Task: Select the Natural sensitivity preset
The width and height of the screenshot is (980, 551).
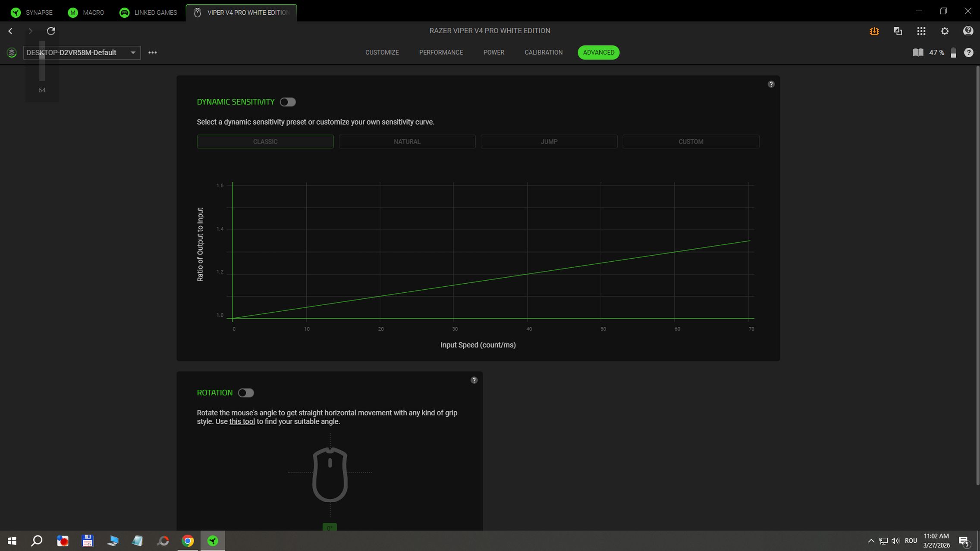Action: coord(407,141)
